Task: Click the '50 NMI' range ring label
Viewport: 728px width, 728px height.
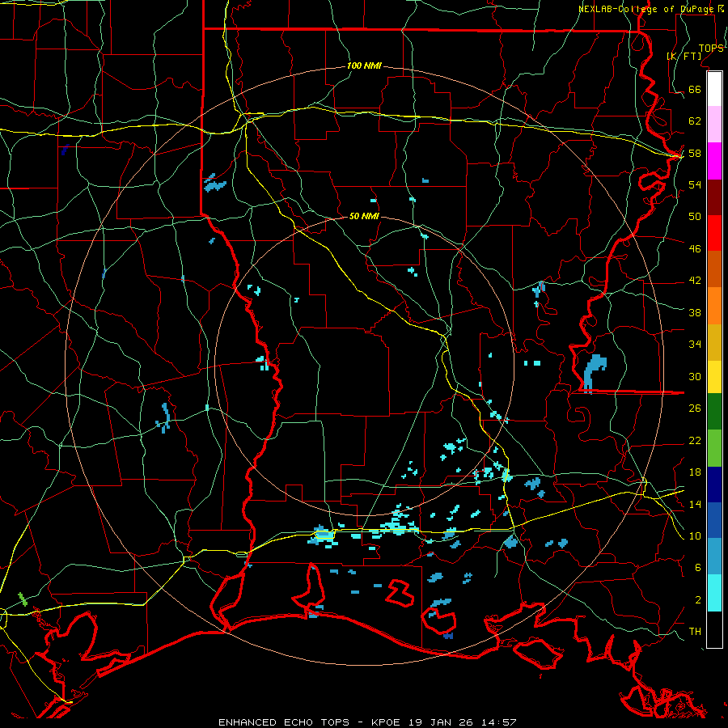Action: (x=364, y=216)
